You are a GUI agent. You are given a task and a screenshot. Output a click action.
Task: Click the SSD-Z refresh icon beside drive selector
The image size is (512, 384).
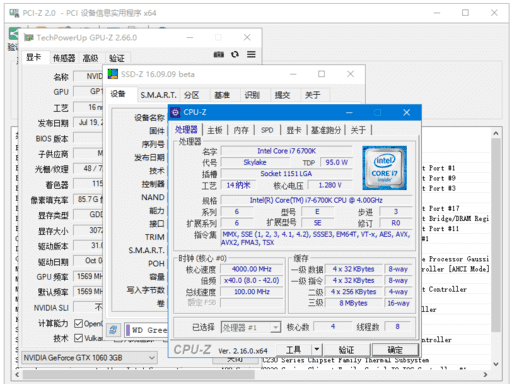113,330
